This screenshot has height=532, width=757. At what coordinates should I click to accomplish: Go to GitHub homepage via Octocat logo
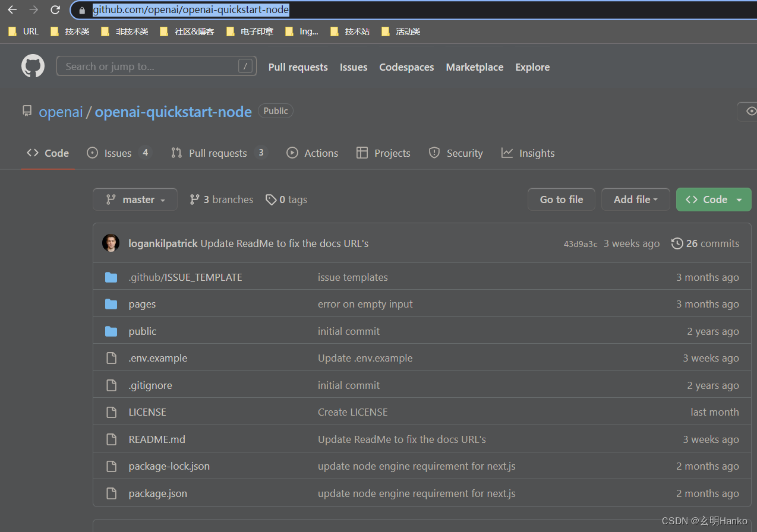pyautogui.click(x=33, y=66)
